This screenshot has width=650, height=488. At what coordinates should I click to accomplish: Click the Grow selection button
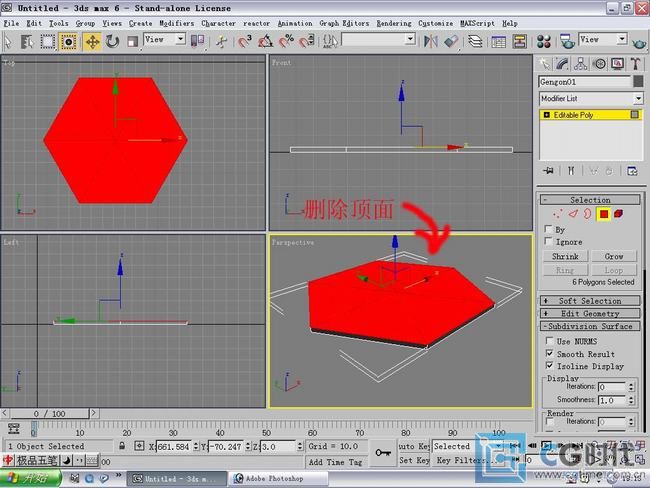pyautogui.click(x=614, y=256)
